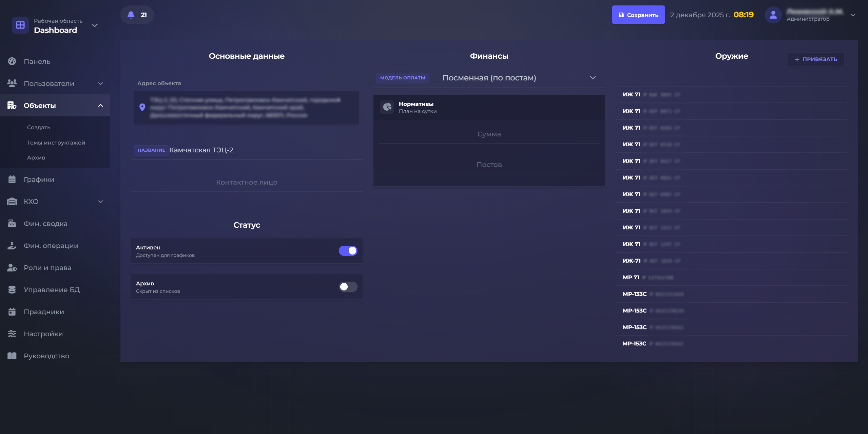Disable the Активен toggle switch
Screen dimensions: 868x434
348,251
